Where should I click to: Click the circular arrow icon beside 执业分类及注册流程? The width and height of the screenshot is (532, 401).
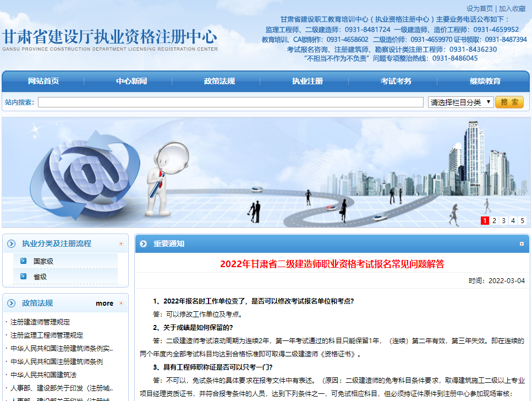11,244
